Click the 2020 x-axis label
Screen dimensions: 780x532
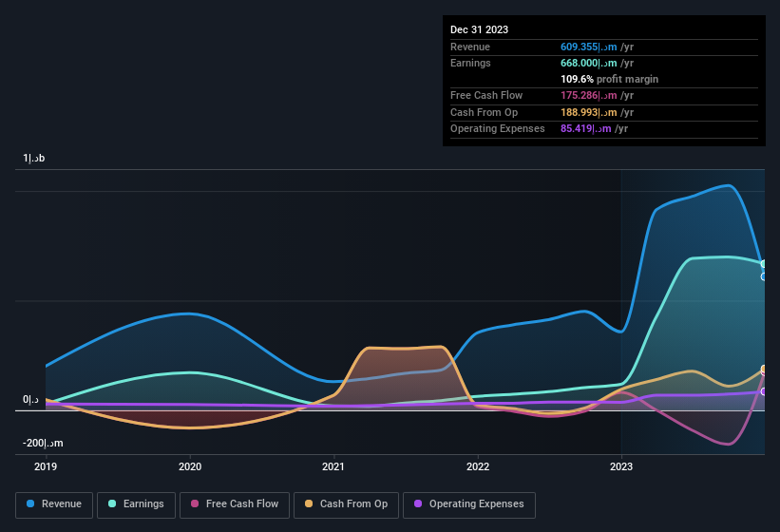[x=190, y=466]
